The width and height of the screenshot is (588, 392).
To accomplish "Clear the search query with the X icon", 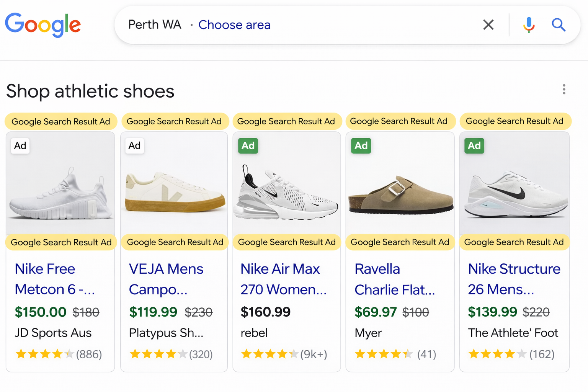I will click(x=488, y=24).
